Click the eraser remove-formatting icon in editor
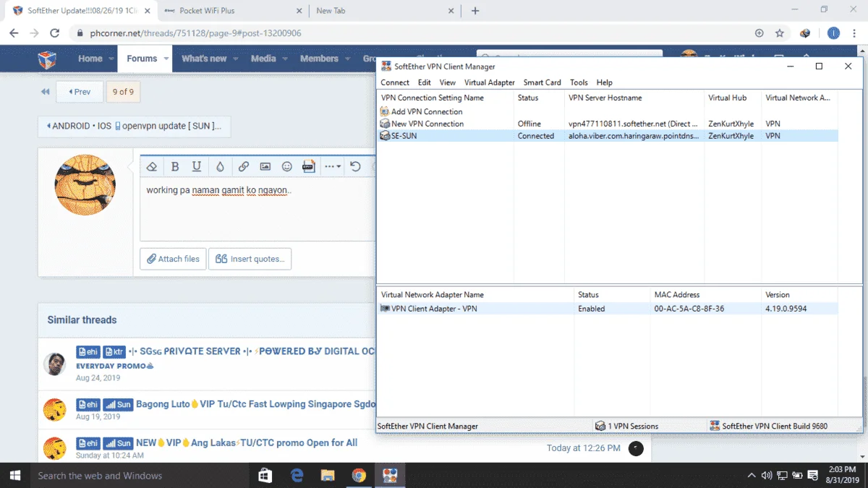 [152, 166]
